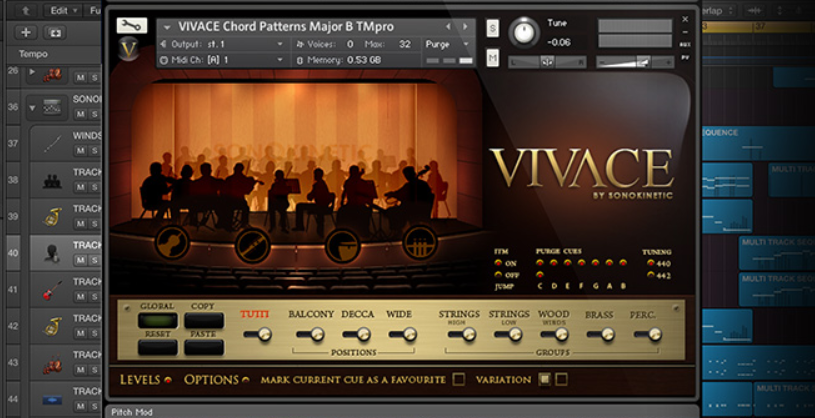Click the singer icon on track 40
Image resolution: width=815 pixels, height=418 pixels.
[52, 253]
